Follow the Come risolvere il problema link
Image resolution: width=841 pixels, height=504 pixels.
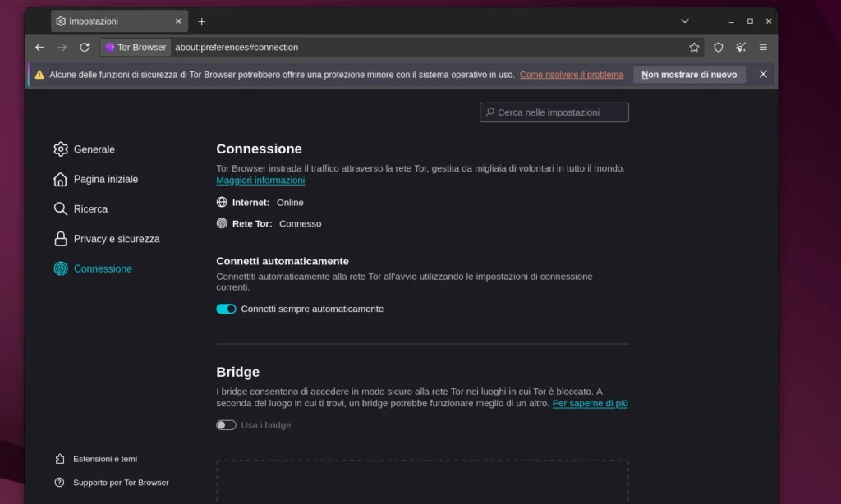pyautogui.click(x=570, y=74)
